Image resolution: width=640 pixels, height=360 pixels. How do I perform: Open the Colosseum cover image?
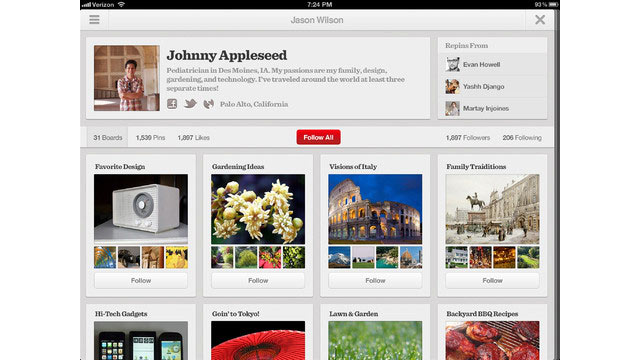click(375, 209)
